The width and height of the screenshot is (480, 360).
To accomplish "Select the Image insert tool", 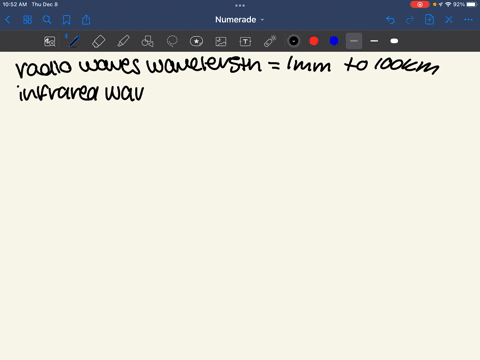I will (x=221, y=41).
